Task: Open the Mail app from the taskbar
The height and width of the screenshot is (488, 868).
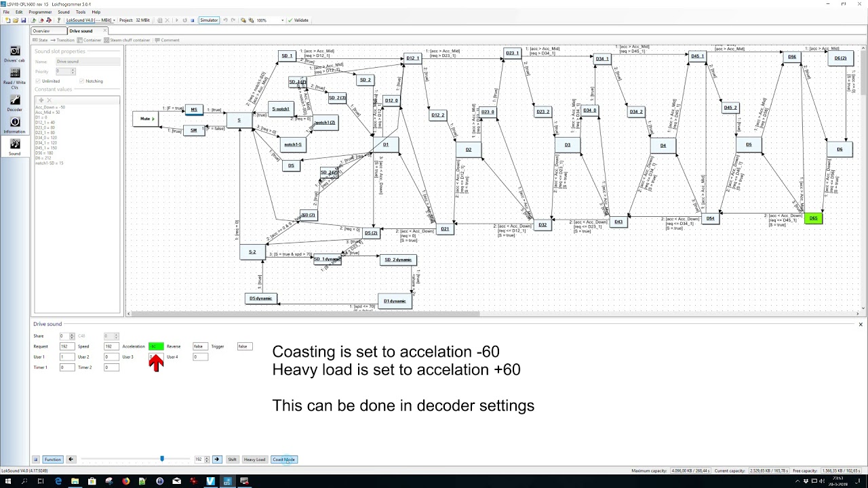Action: point(176,481)
